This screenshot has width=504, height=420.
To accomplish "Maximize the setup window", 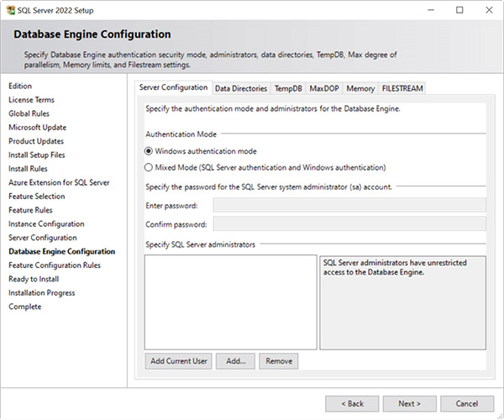I will pos(459,10).
